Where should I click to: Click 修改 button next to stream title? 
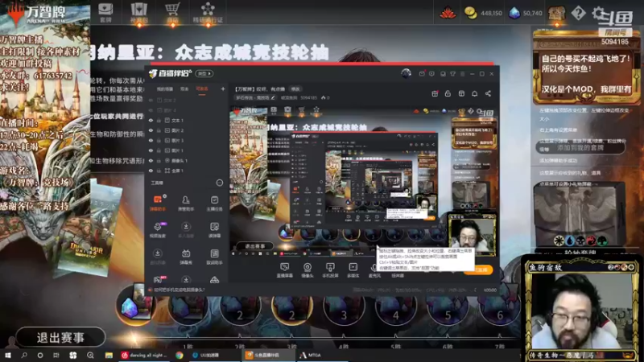tap(295, 88)
